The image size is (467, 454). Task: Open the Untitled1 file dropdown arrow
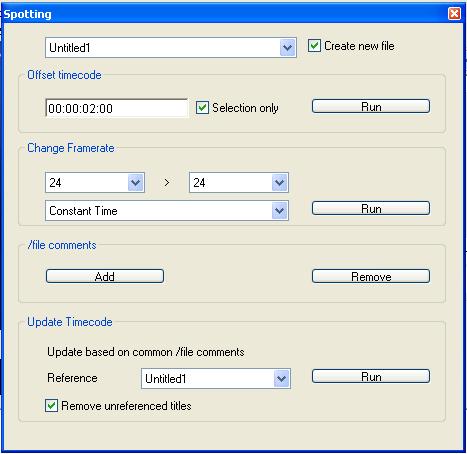point(287,48)
